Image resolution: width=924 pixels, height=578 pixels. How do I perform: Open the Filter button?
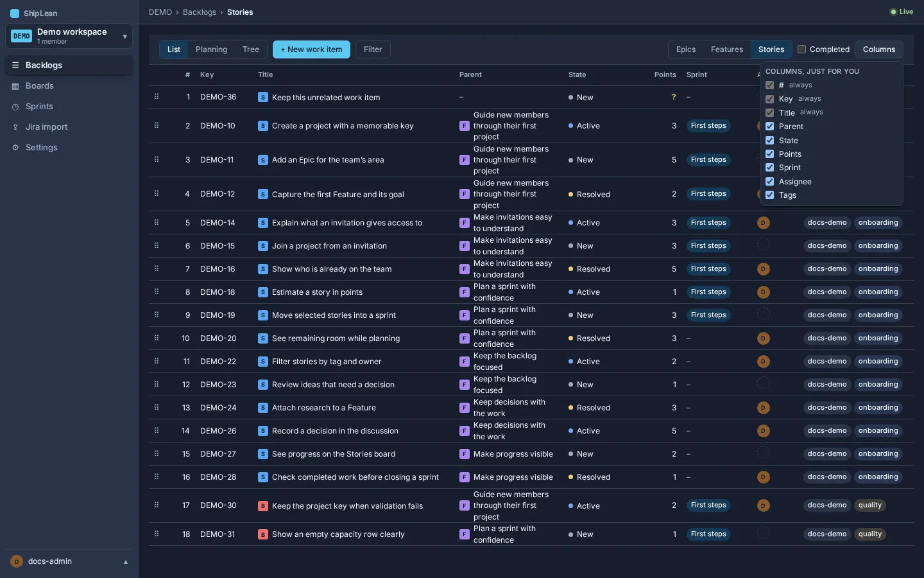click(373, 49)
